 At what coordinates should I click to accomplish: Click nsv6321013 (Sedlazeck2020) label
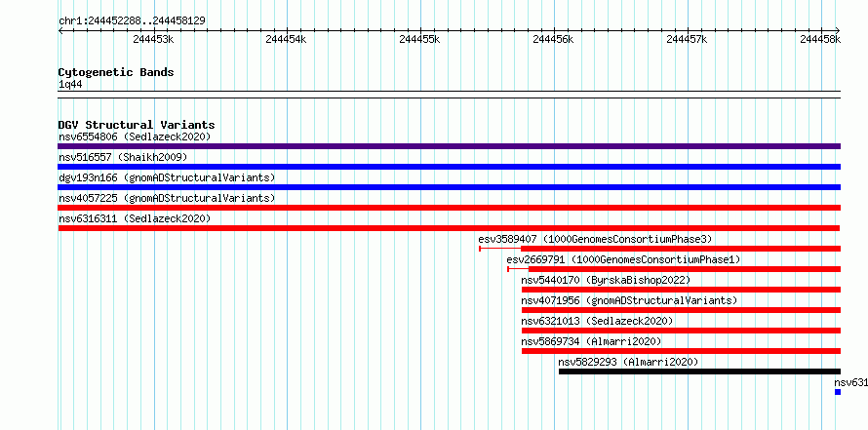(x=597, y=321)
